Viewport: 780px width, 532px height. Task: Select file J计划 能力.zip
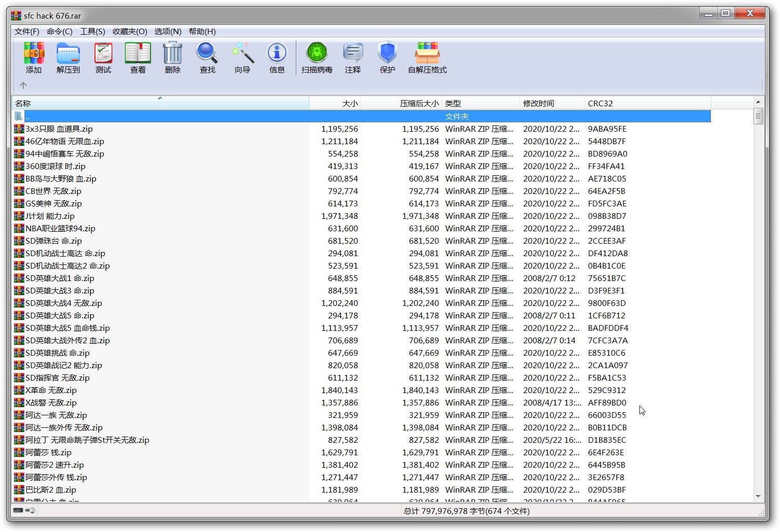pos(50,216)
